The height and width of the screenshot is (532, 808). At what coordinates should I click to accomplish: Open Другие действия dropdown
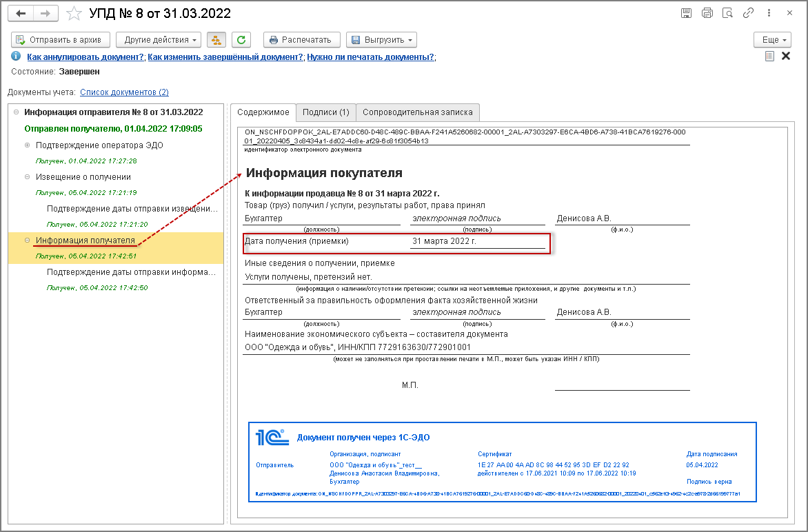coord(159,40)
